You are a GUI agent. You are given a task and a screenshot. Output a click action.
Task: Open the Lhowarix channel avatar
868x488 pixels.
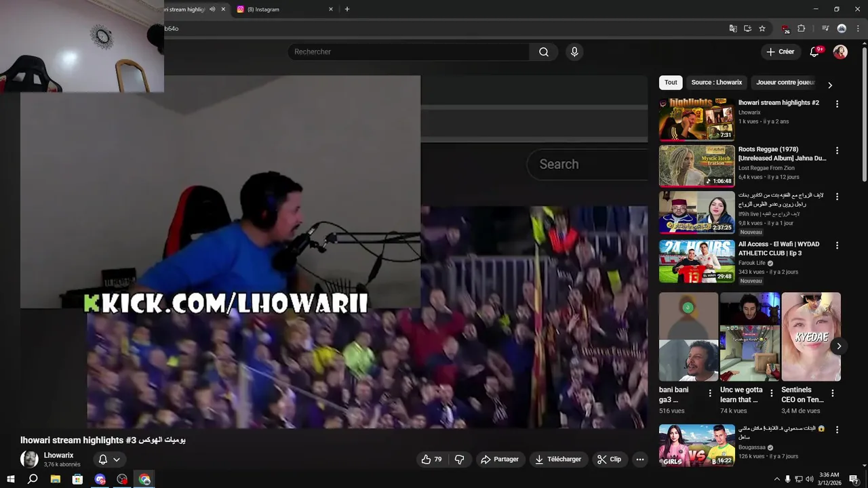click(29, 459)
